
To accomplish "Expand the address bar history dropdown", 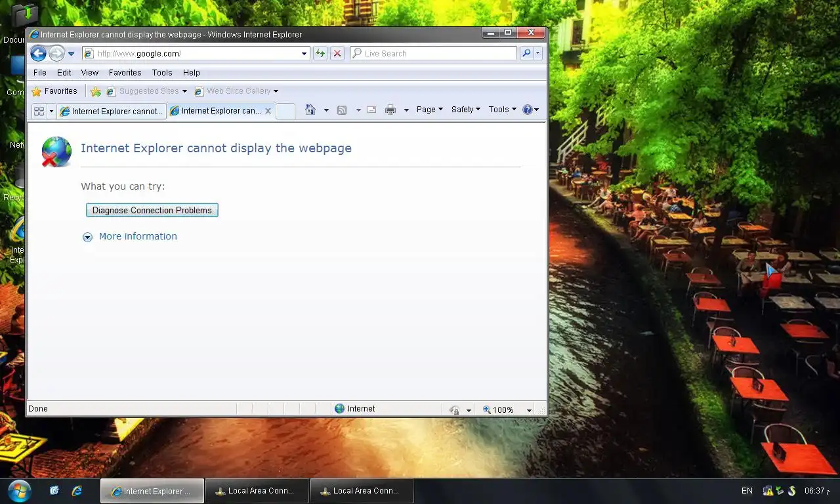I will pos(304,54).
